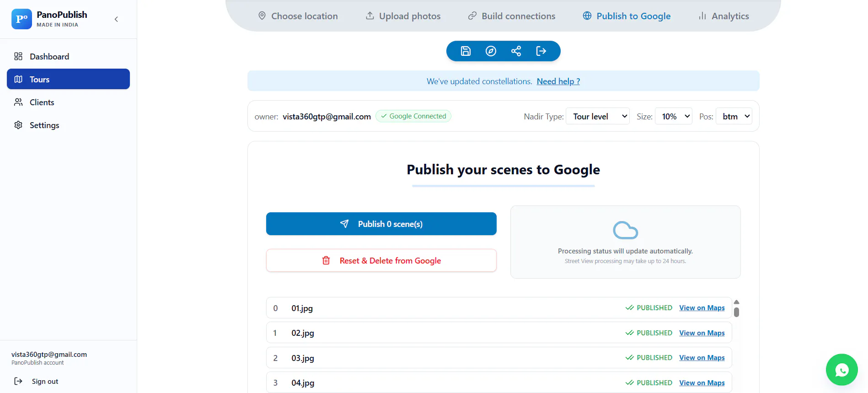Screen dimensions: 868x393
Task: Click the scene list scroll-up arrow
Action: (x=736, y=302)
